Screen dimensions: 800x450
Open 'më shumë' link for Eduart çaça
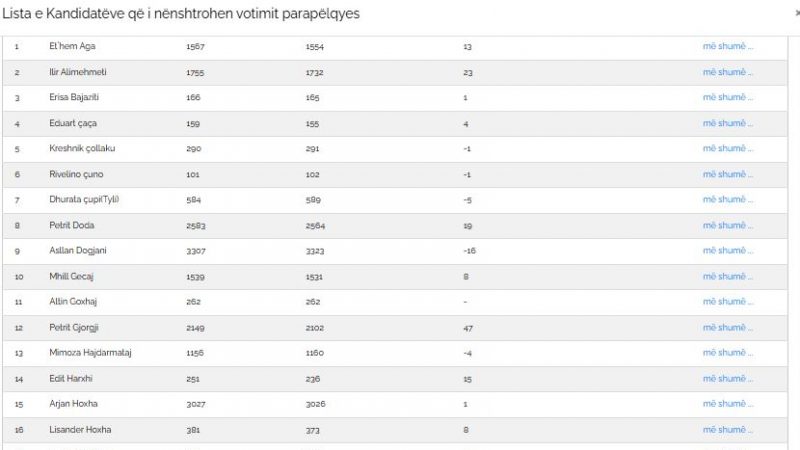728,123
